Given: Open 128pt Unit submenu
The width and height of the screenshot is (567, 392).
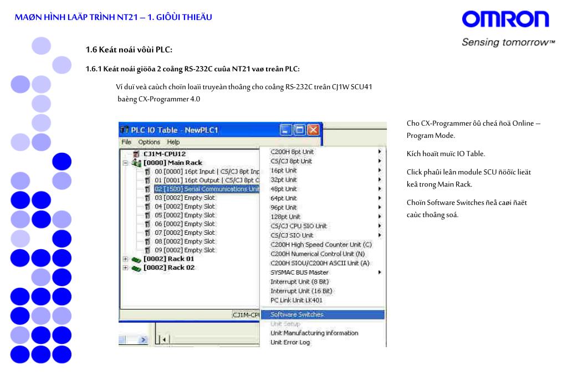Looking at the screenshot, I should [x=323, y=217].
